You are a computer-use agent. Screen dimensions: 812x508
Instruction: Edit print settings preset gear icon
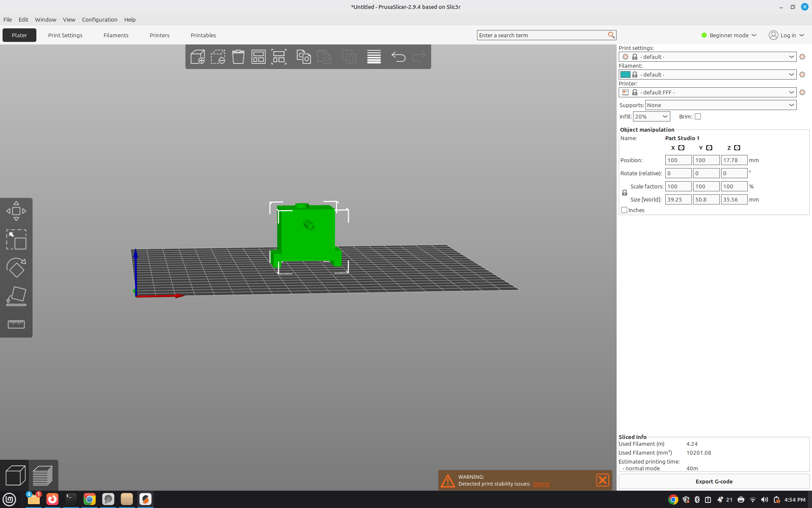click(x=802, y=57)
